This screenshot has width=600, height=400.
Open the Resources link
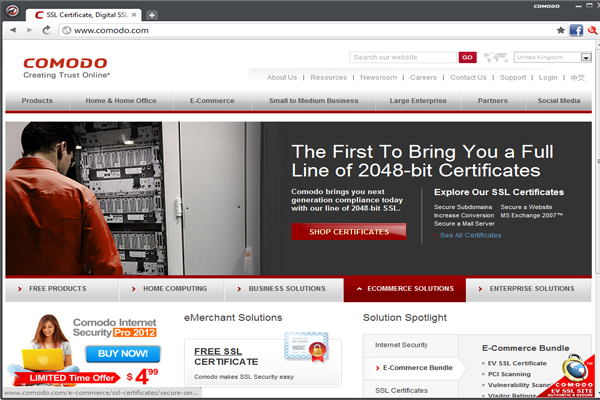(x=328, y=77)
